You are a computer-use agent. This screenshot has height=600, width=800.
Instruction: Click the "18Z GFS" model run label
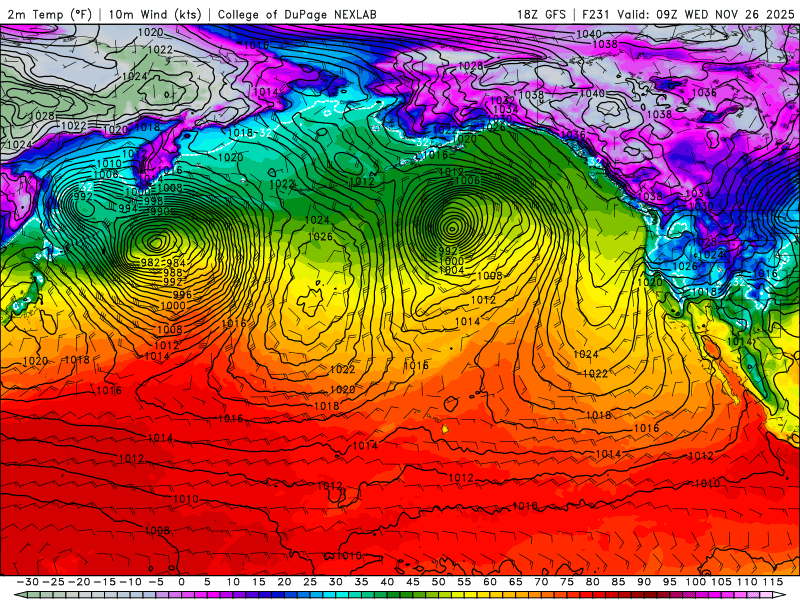[541, 14]
